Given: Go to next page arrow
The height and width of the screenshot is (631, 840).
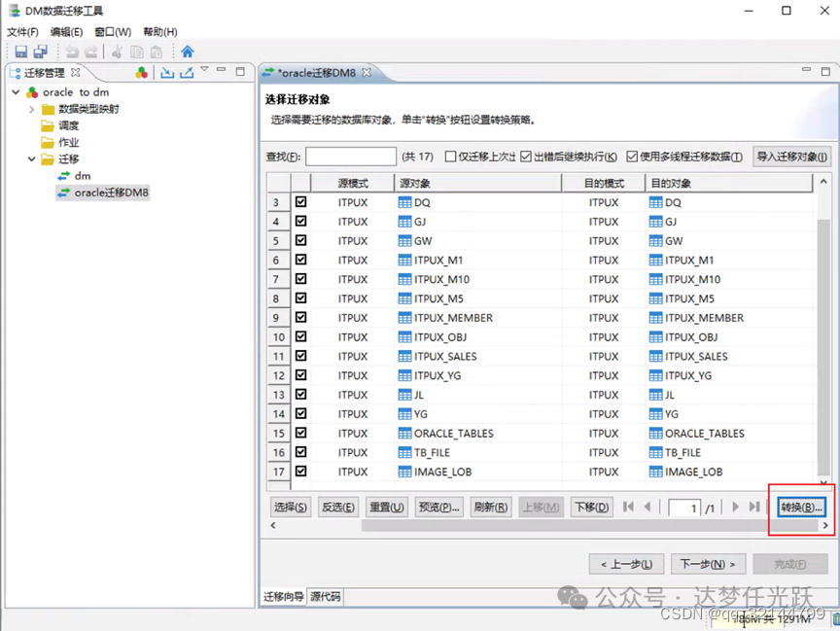Looking at the screenshot, I should [735, 507].
